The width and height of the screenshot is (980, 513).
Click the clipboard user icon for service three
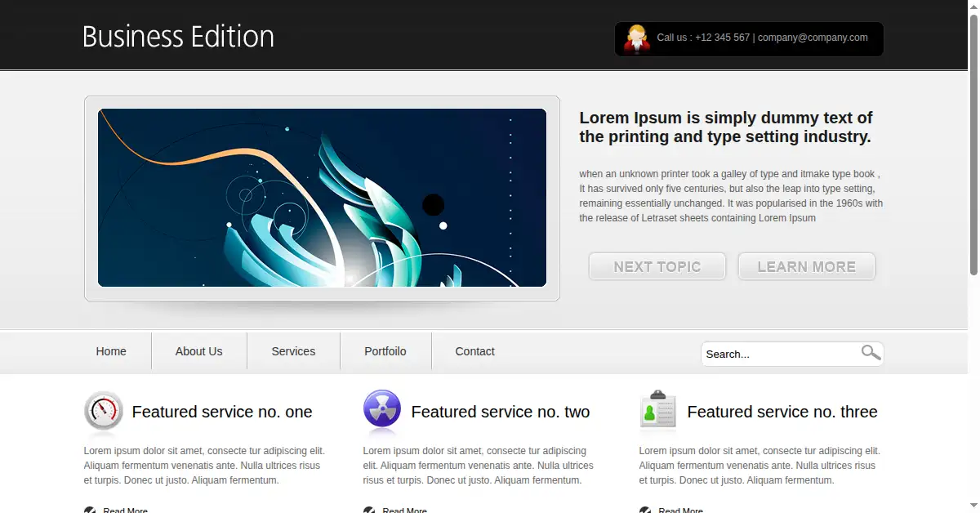pyautogui.click(x=658, y=409)
